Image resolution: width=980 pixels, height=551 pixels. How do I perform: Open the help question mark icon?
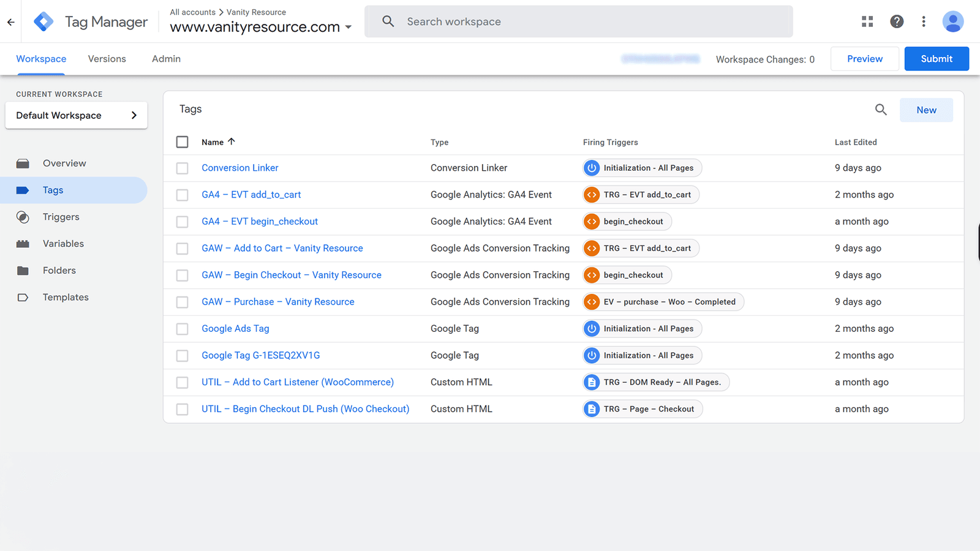click(897, 21)
